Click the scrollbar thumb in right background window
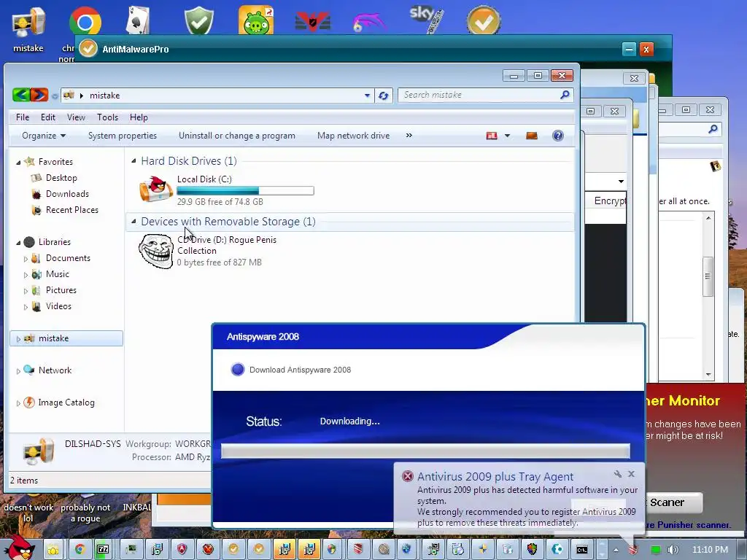Viewport: 747px width, 560px height. click(708, 276)
